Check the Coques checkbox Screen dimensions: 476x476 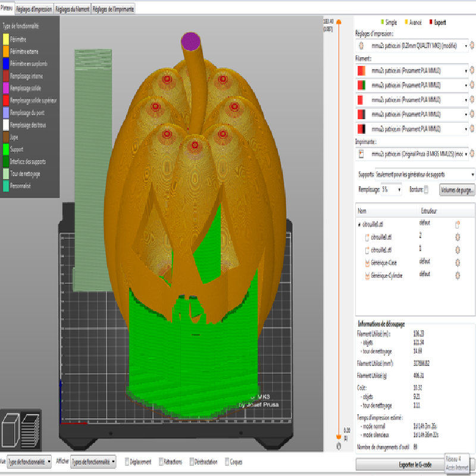pos(226,462)
